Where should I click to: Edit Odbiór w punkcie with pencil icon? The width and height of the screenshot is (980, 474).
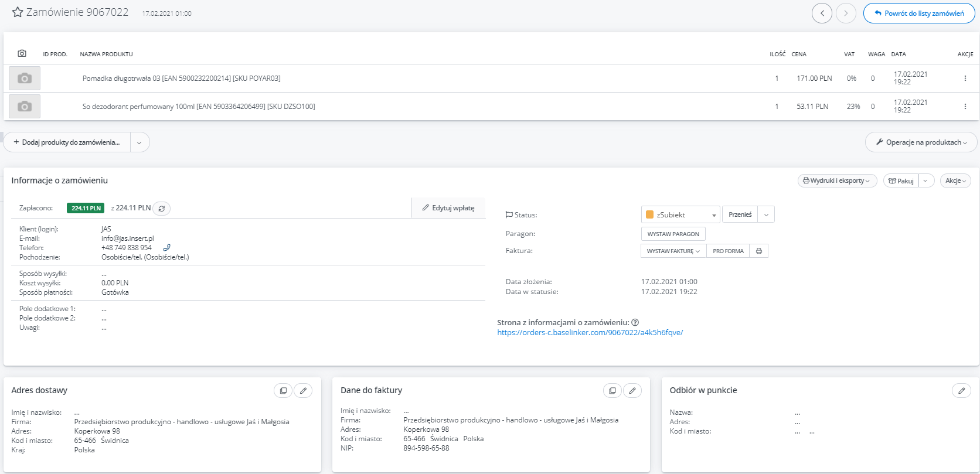click(x=962, y=390)
